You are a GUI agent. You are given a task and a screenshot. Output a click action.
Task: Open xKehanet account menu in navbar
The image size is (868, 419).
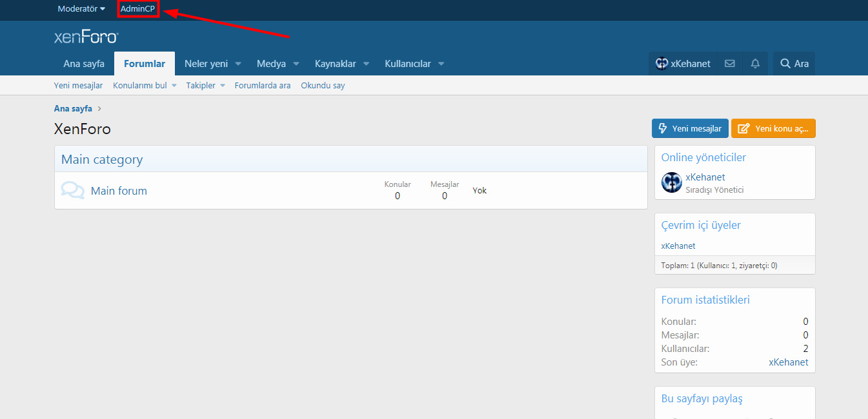683,64
